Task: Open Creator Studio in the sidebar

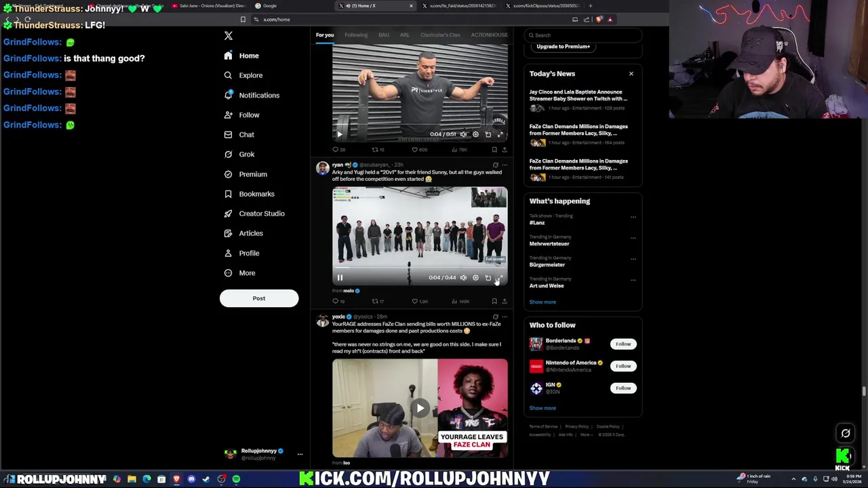Action: (x=254, y=213)
